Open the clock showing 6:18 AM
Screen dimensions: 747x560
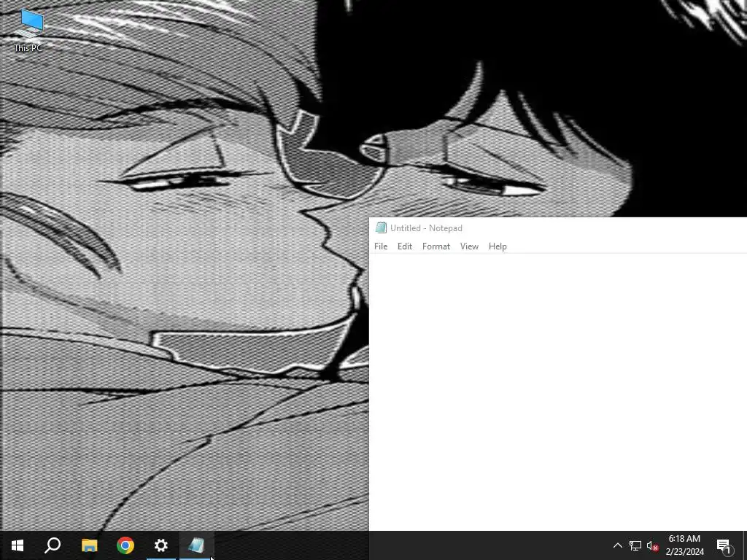click(684, 545)
